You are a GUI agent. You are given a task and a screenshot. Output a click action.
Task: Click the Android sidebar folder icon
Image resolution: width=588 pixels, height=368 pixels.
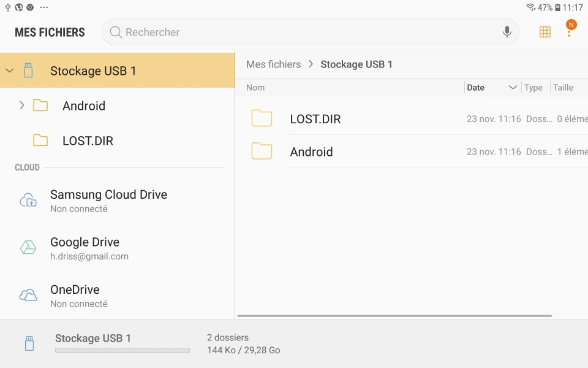click(40, 105)
